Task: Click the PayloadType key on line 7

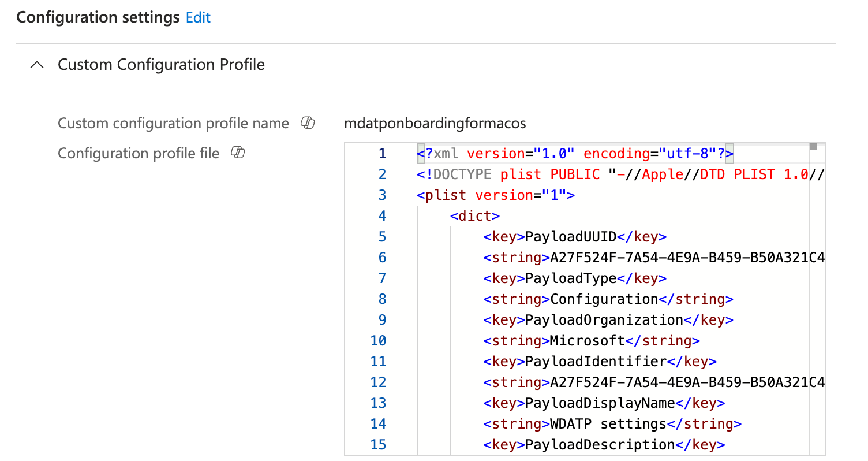Action: pos(571,278)
